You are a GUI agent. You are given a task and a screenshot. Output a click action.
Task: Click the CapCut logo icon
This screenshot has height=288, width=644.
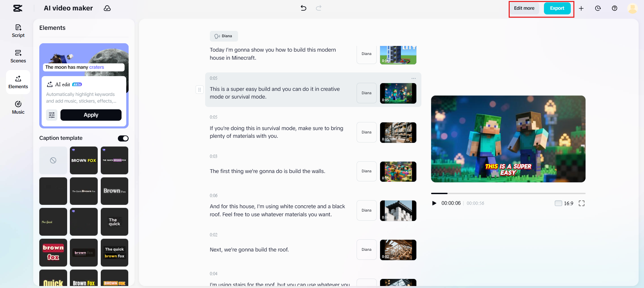18,8
